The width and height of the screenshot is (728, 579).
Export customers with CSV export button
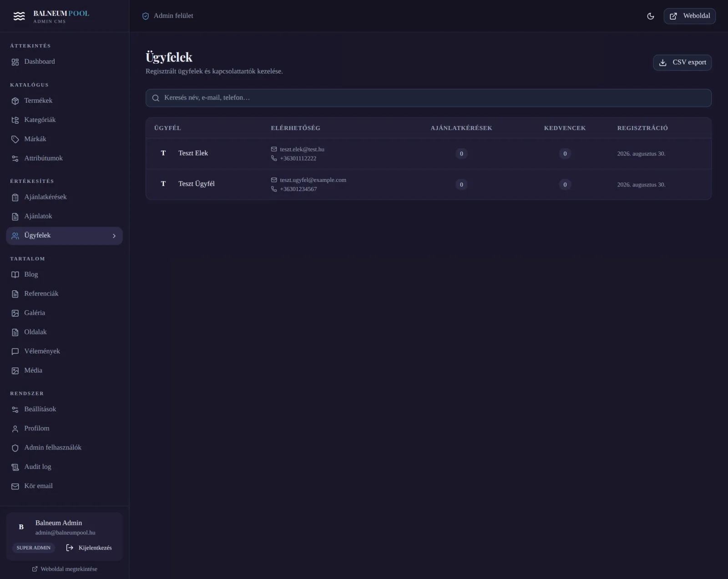pyautogui.click(x=682, y=62)
